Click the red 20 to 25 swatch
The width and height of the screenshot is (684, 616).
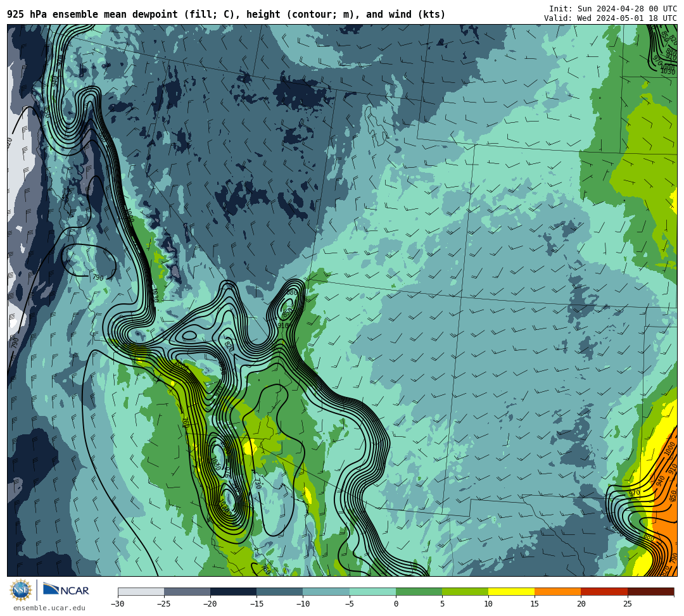(604, 591)
